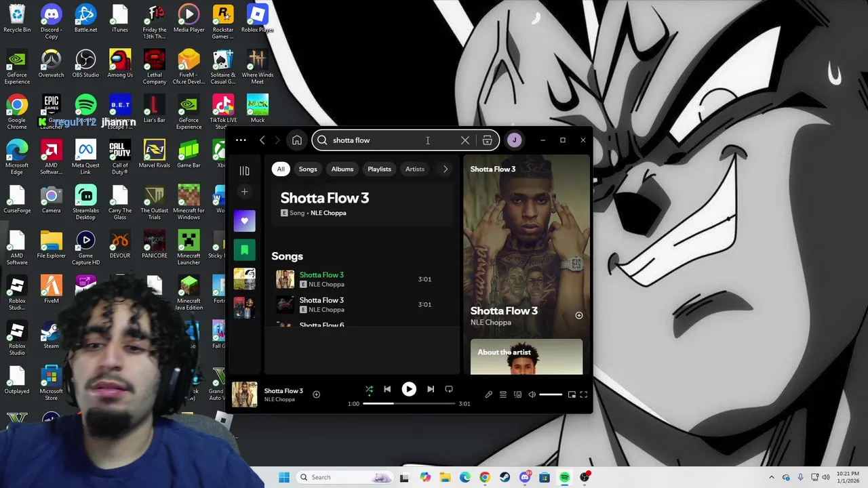Click the now playing album art thumbnail

245,394
